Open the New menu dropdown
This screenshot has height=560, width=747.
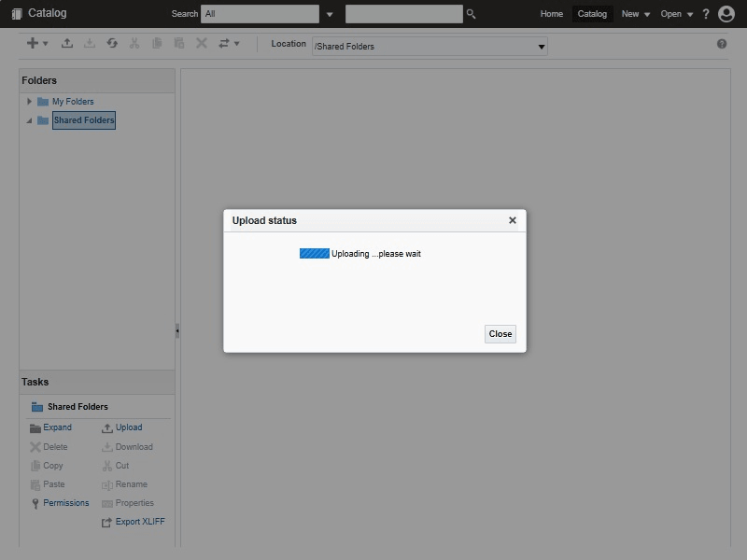(636, 14)
